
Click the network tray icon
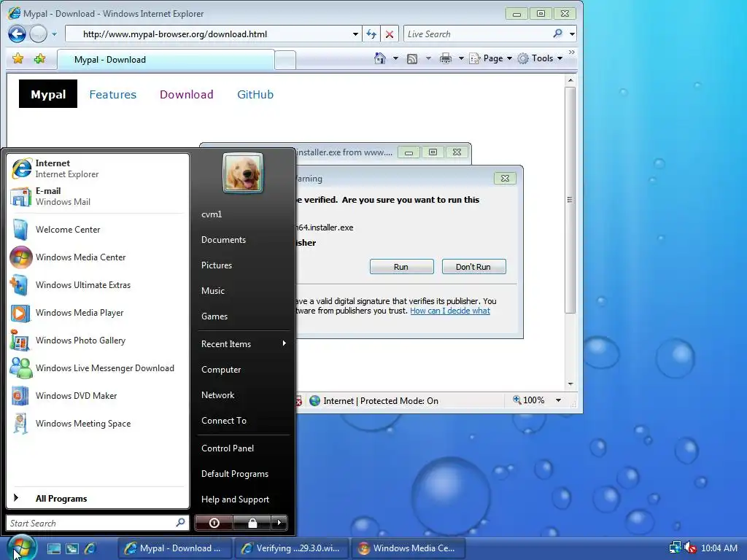[675, 548]
